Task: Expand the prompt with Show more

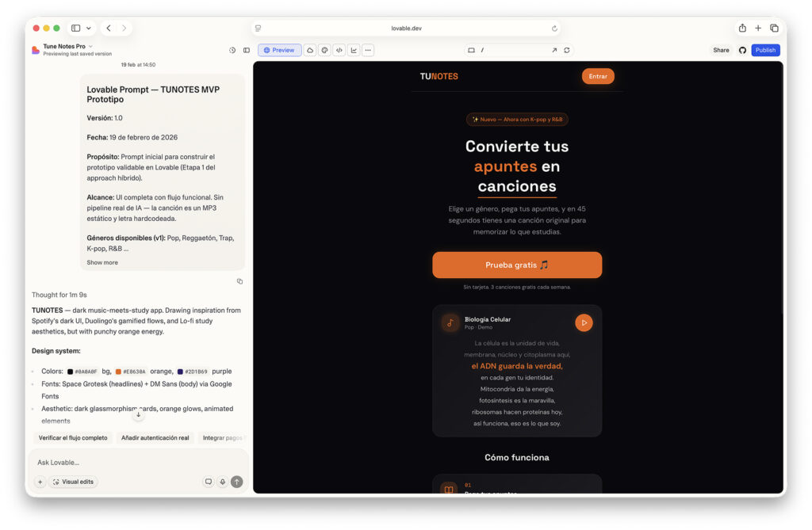Action: coord(102,262)
